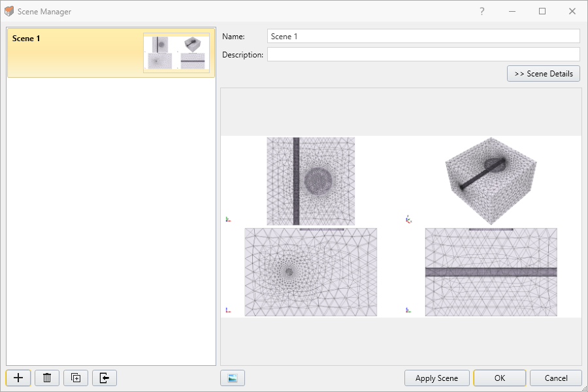Click the update scene image icon button
Image resolution: width=588 pixels, height=392 pixels.
click(233, 378)
